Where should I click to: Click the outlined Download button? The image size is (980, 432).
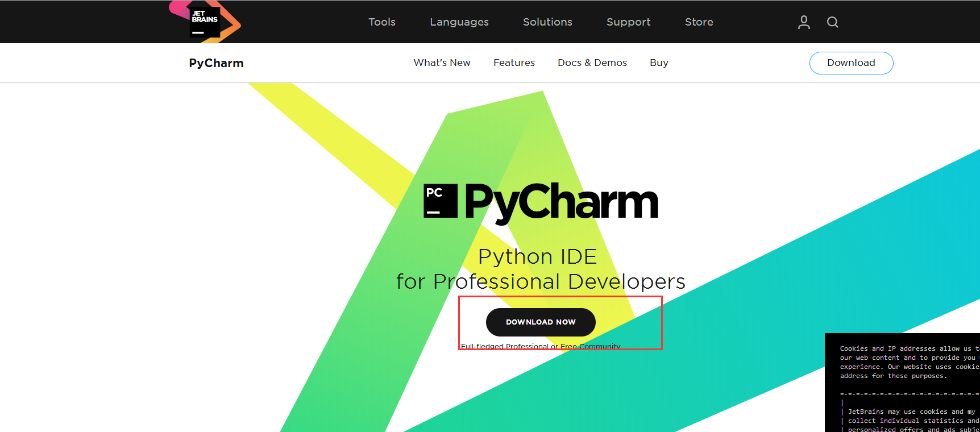[x=851, y=63]
